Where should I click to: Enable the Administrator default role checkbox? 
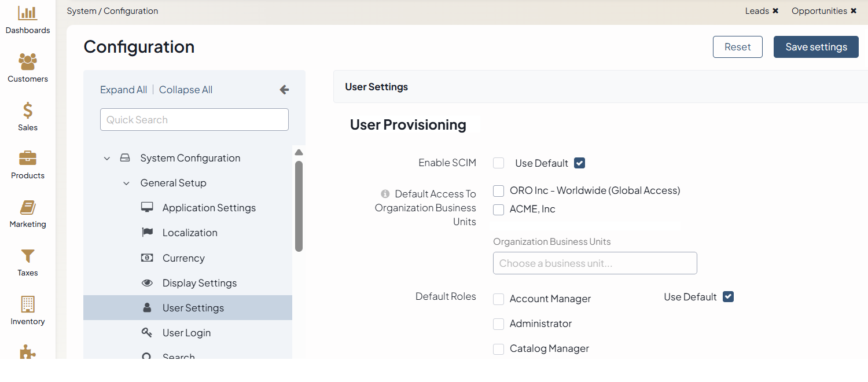click(x=498, y=324)
